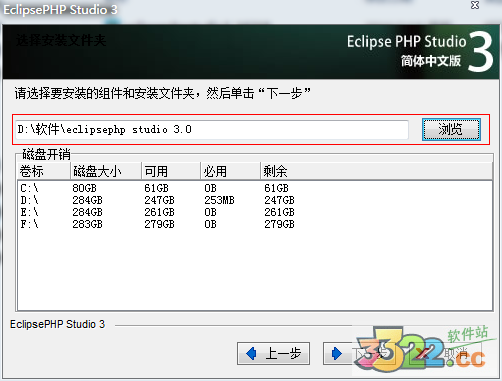This screenshot has height=381, width=502.
Task: Click the 61GB available cell for C:
Action: pos(156,188)
